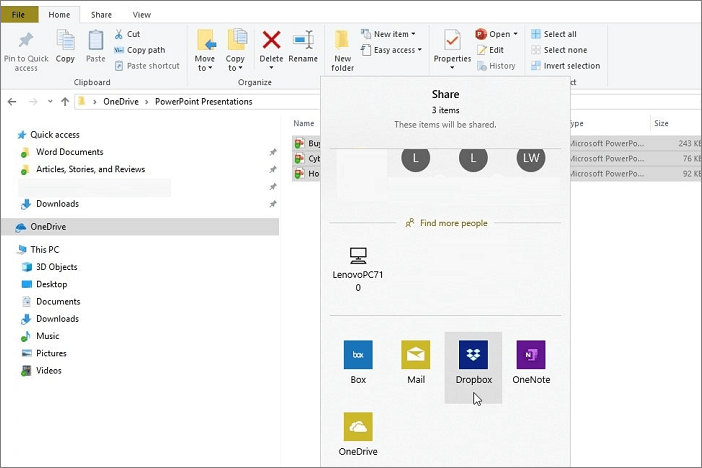Share to OneNote app
The height and width of the screenshot is (468, 702).
pos(531,361)
